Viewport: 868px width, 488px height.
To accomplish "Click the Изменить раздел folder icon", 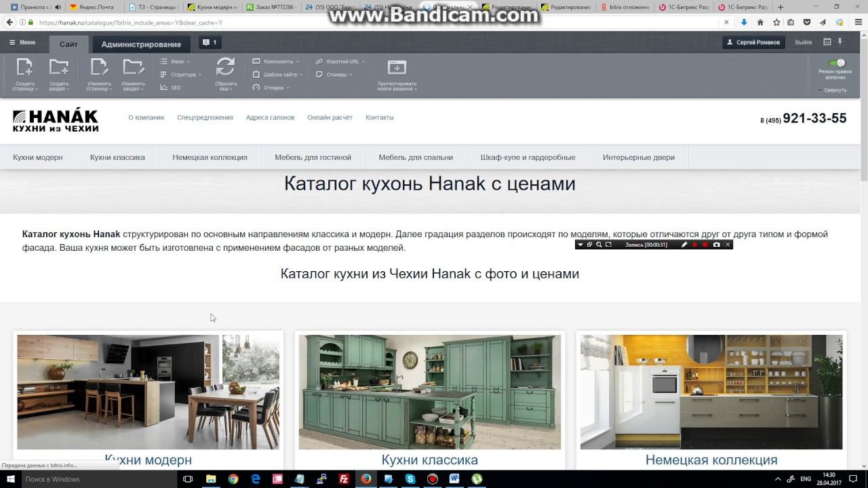I will point(133,67).
